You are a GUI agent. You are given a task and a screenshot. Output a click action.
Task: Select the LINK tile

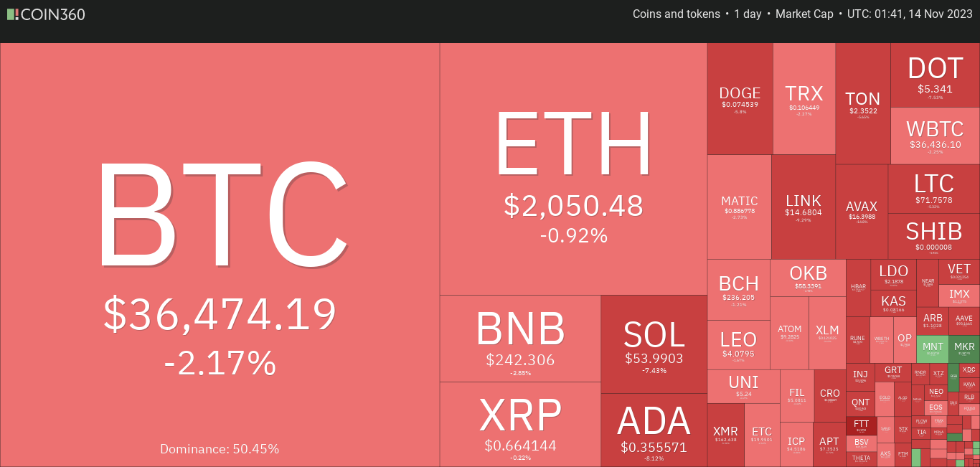point(804,207)
